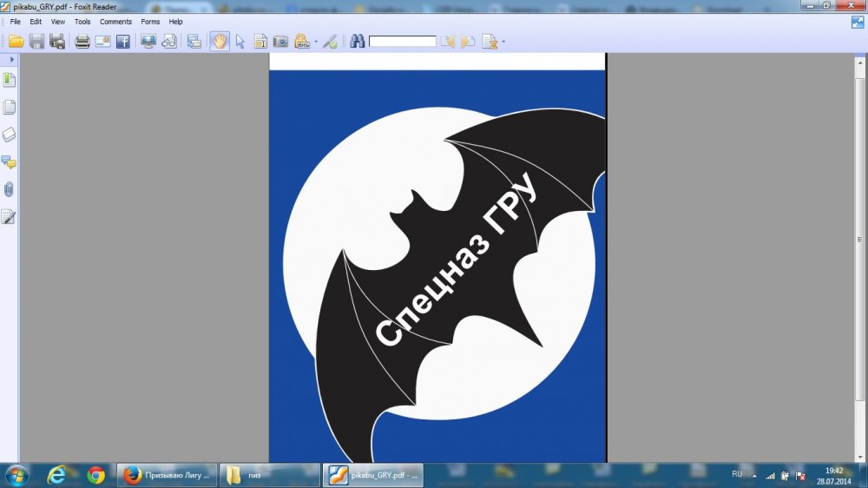Viewport: 868px width, 488px height.
Task: Open the Comments panel in sidebar
Action: point(10,162)
